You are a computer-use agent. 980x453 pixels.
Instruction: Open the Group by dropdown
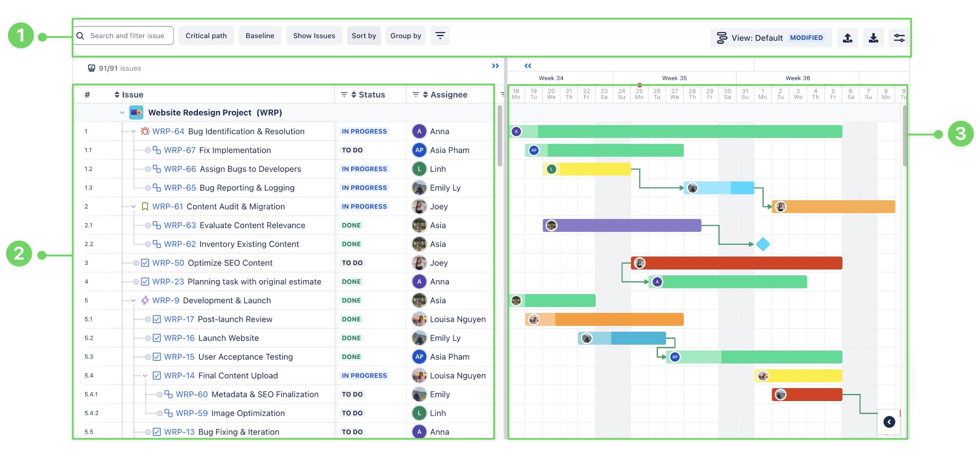tap(405, 36)
